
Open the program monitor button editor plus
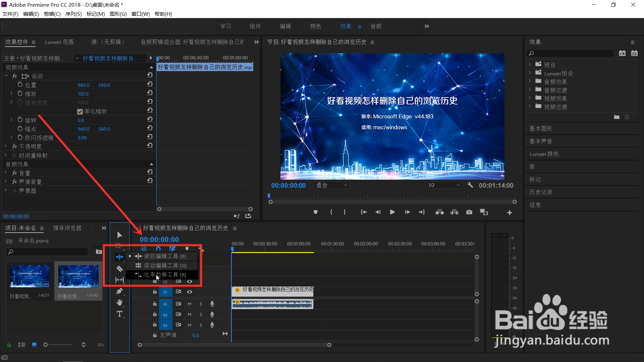tap(509, 213)
